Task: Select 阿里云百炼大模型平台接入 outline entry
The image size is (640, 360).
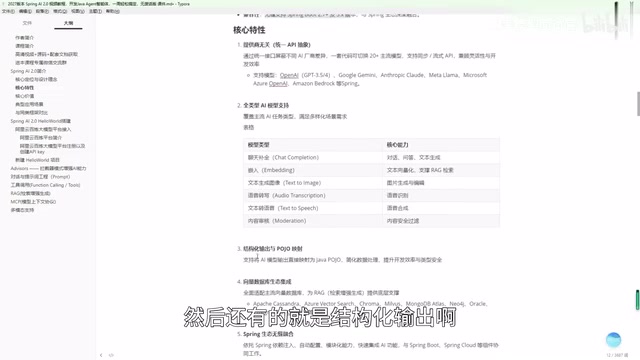Action: coord(43,129)
